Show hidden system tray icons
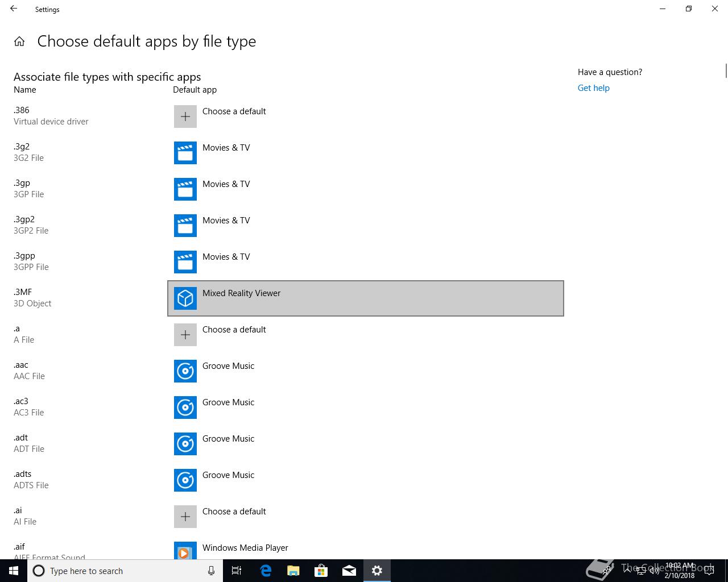 628,571
